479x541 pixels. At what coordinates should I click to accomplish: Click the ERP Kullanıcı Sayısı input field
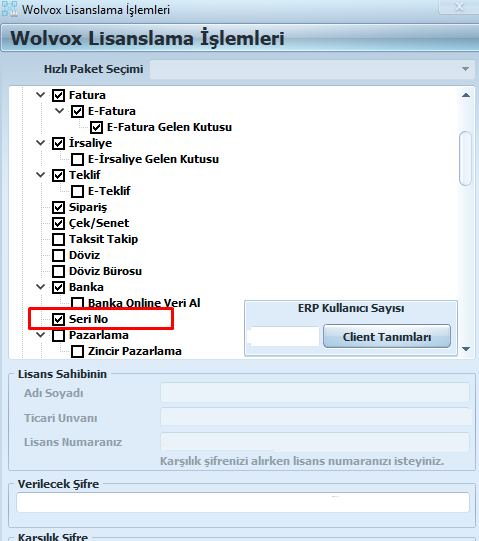(x=284, y=336)
